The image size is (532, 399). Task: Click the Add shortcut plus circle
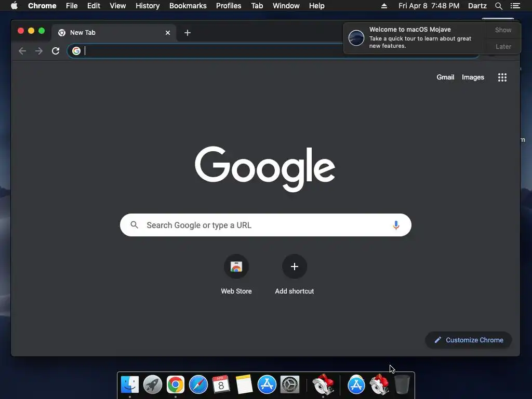click(295, 267)
